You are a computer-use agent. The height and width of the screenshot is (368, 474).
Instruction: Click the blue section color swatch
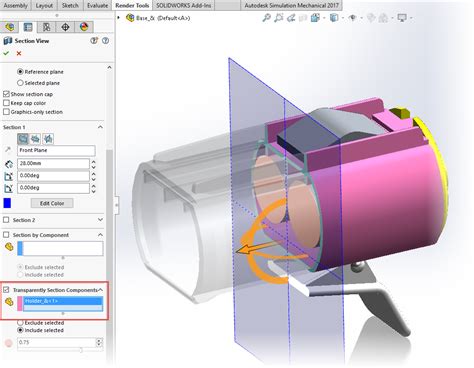point(7,203)
